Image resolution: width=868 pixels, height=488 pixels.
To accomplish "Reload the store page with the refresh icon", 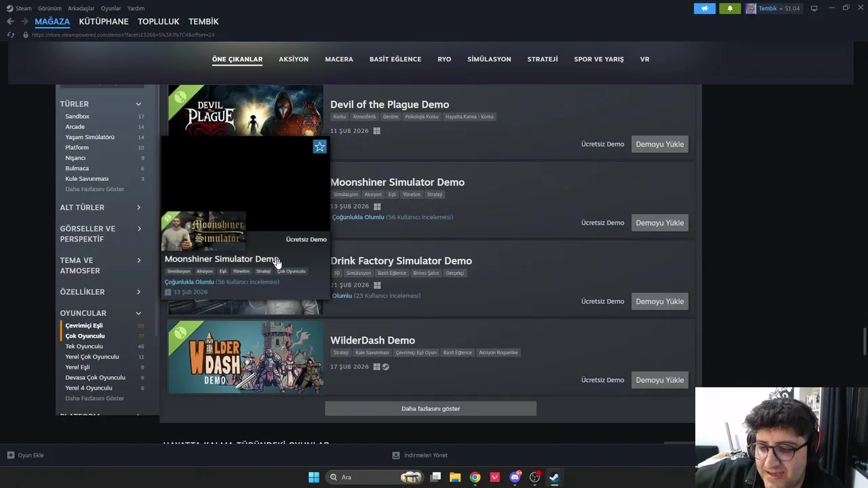I will click(x=10, y=35).
